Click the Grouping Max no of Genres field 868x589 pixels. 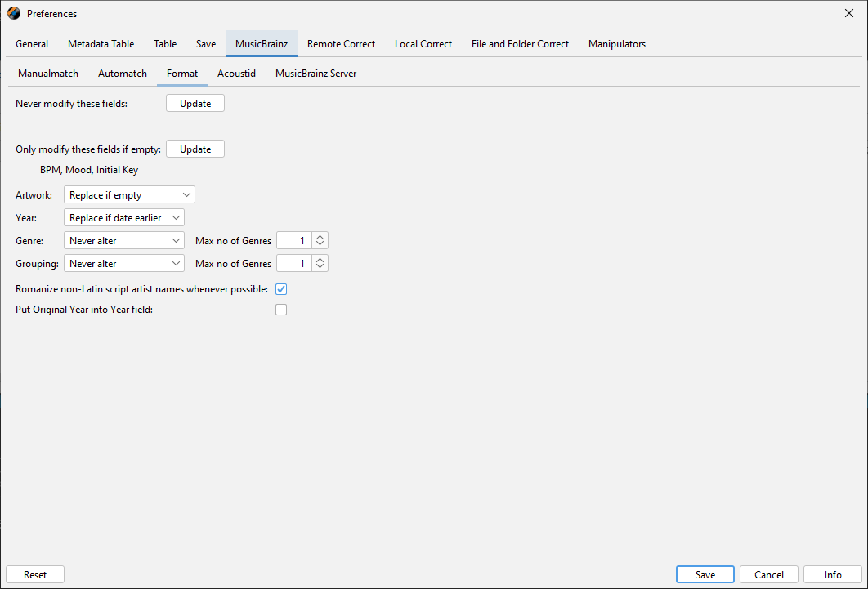tap(294, 264)
